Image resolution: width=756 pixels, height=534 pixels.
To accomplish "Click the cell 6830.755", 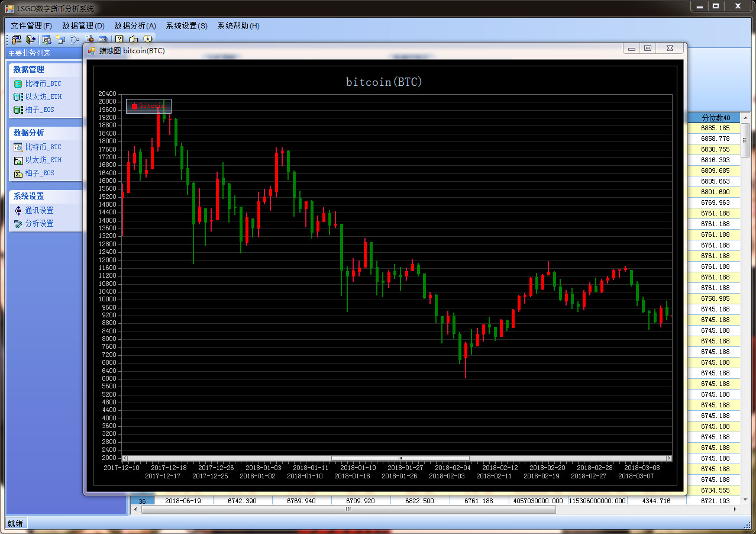I will pos(713,149).
